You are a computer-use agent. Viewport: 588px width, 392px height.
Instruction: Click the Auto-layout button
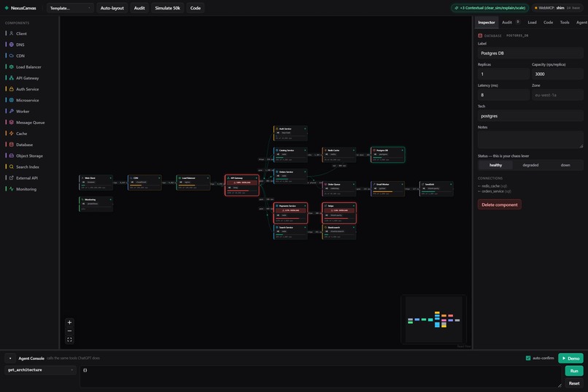click(112, 8)
